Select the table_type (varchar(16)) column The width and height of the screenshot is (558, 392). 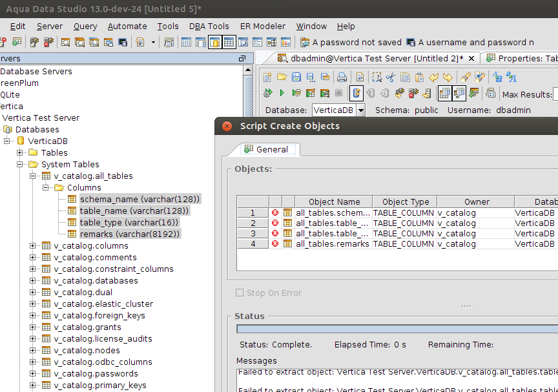click(x=129, y=223)
